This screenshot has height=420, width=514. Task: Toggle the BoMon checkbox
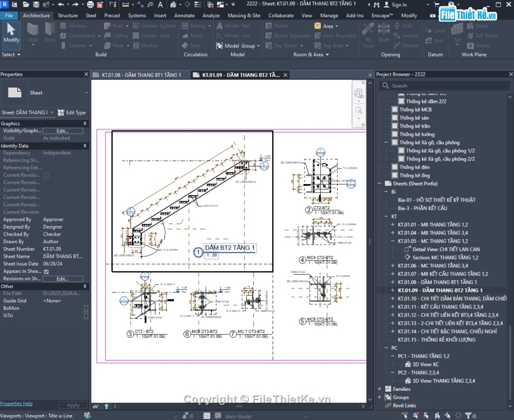coord(86,308)
